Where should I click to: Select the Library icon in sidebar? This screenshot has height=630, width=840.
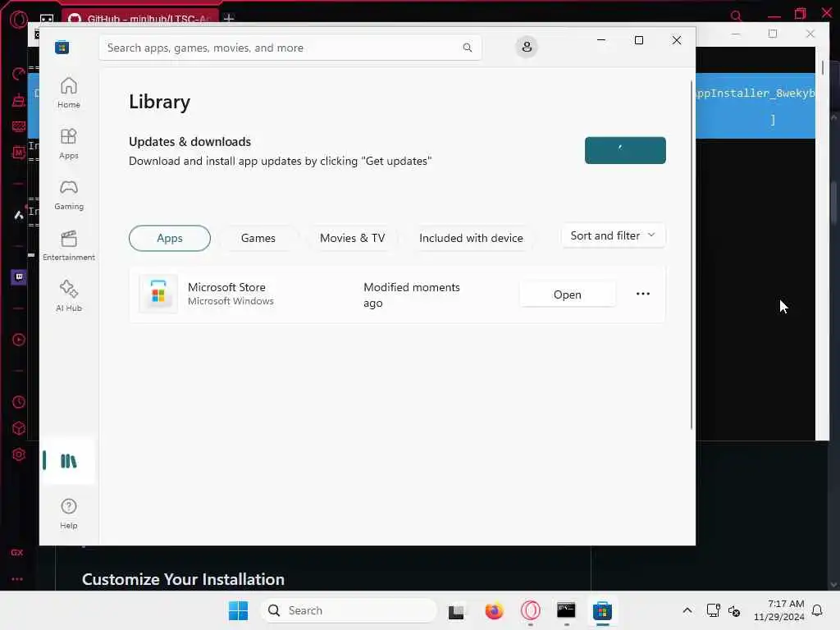tap(69, 461)
